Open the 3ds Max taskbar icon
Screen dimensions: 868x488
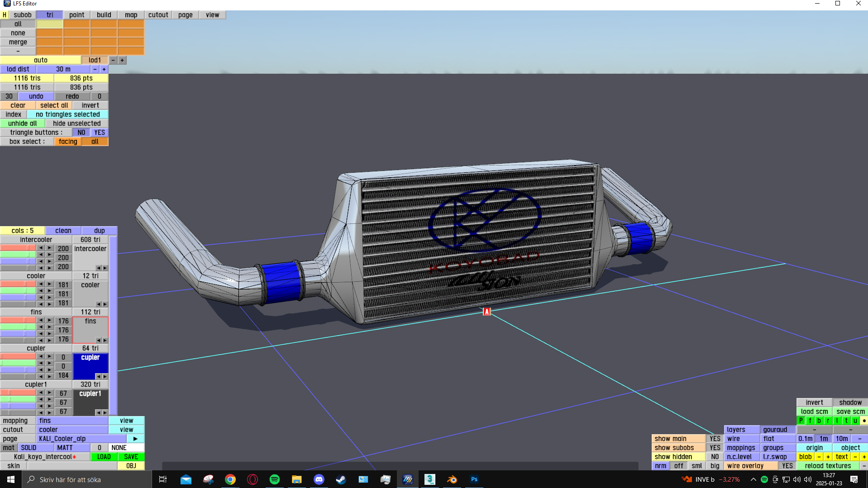[430, 479]
